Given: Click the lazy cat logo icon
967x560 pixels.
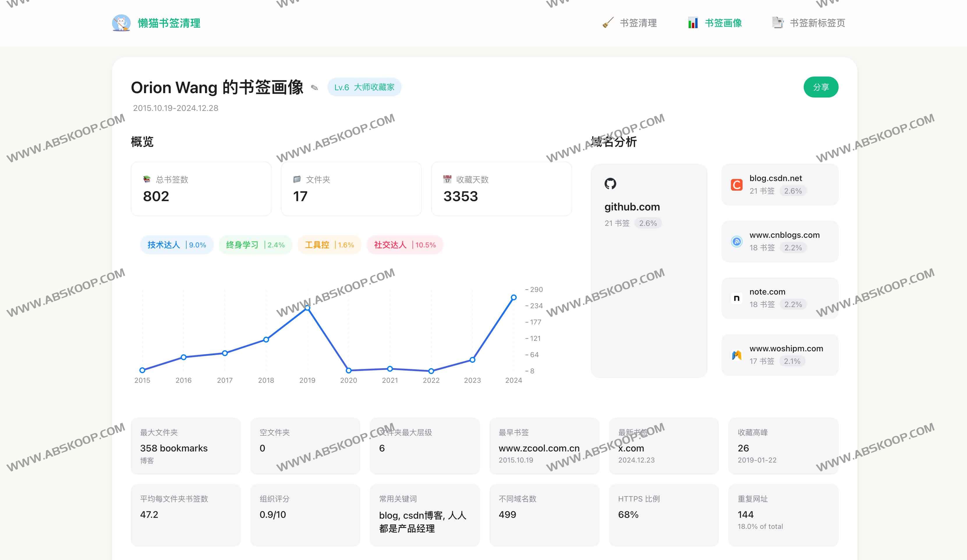Looking at the screenshot, I should [x=121, y=23].
